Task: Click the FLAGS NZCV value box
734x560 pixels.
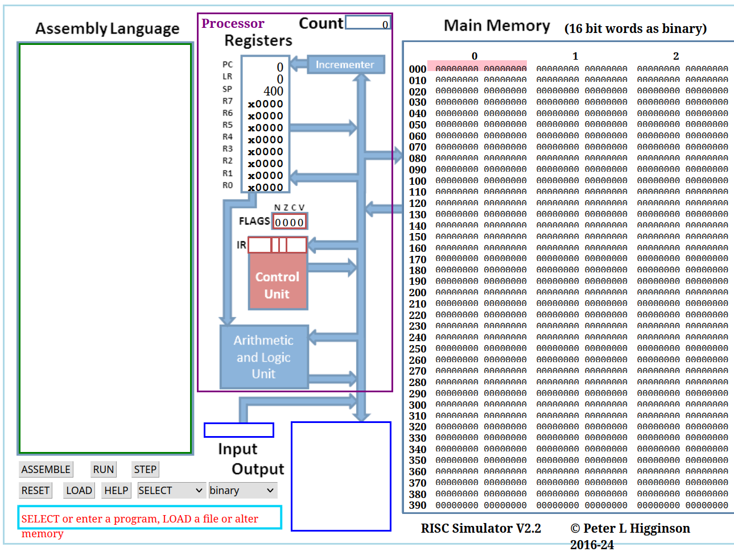Action: [x=290, y=222]
